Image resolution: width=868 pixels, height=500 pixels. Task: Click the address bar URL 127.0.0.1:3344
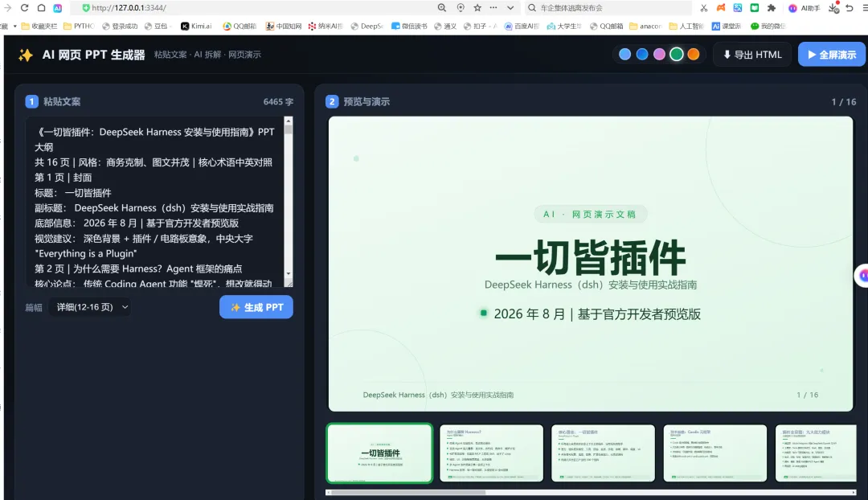pyautogui.click(x=129, y=8)
